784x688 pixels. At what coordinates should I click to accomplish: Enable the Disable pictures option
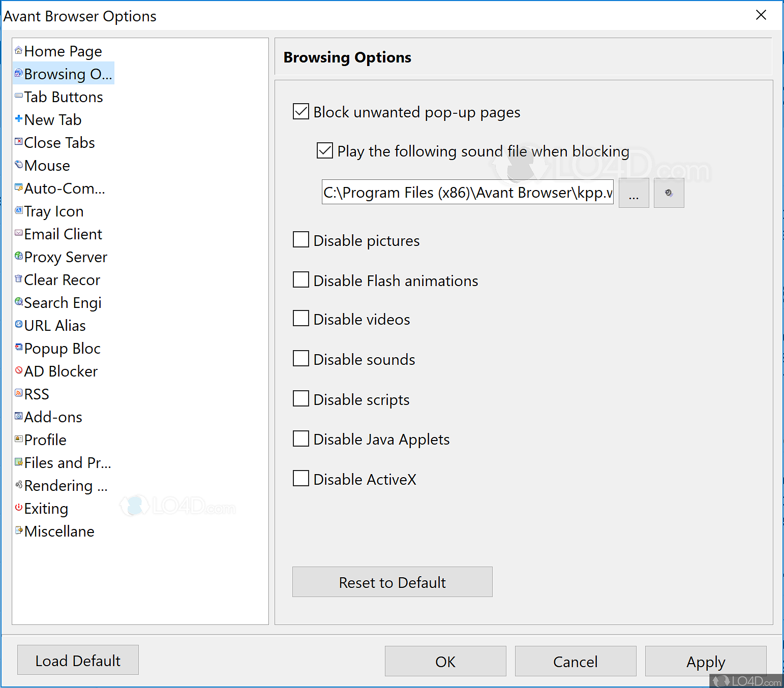coord(300,239)
